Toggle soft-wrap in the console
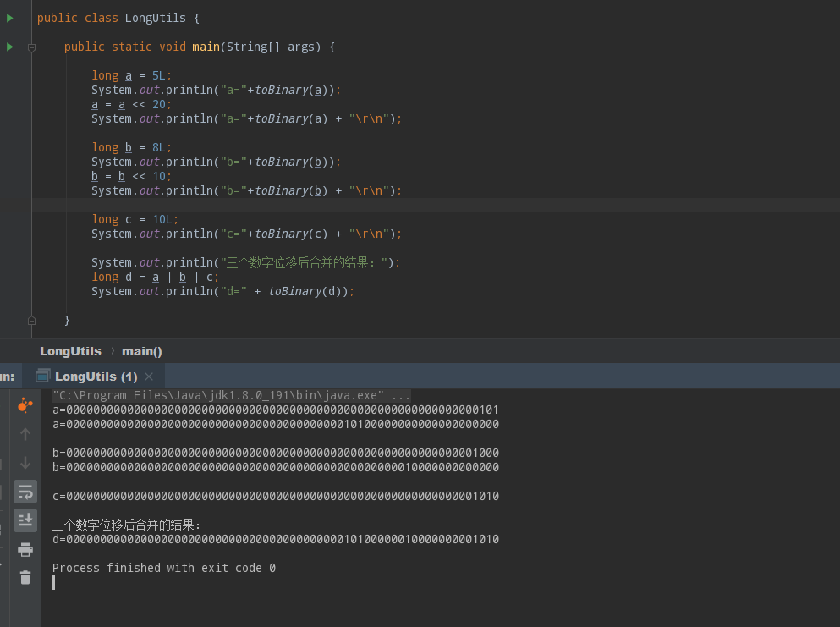 pos(25,492)
